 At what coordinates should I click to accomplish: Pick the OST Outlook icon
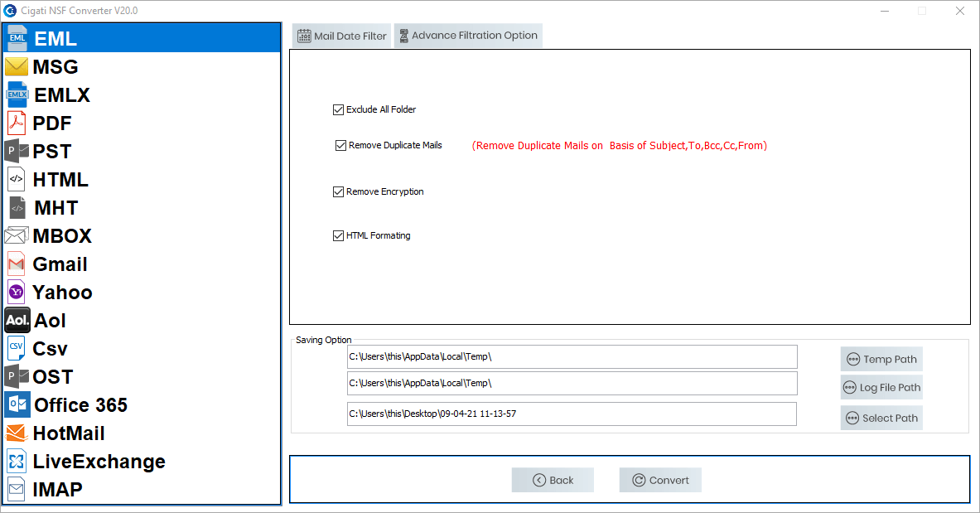[x=17, y=376]
